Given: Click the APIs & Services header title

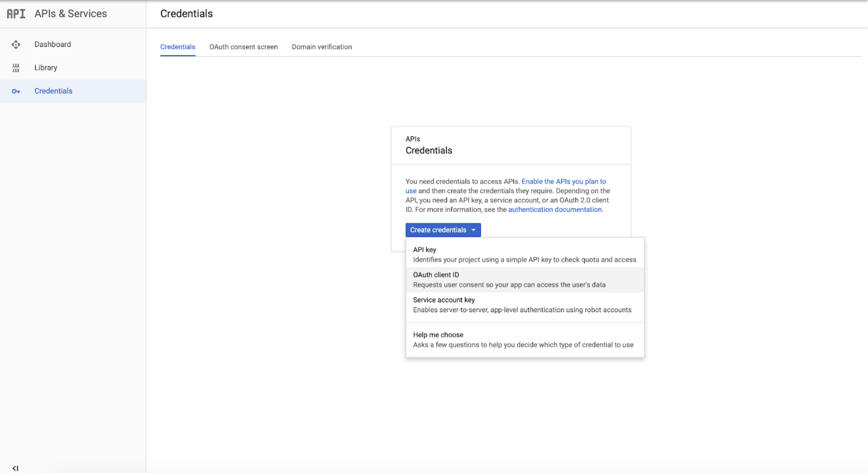Looking at the screenshot, I should pos(71,14).
